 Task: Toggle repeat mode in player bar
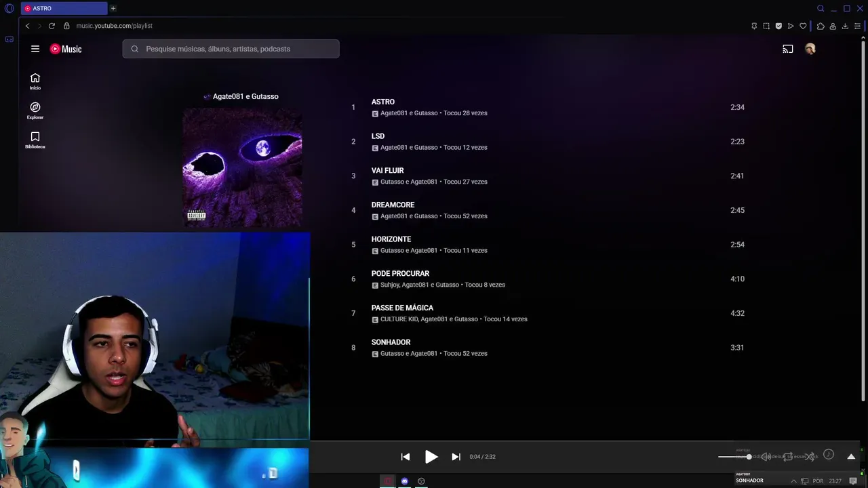[788, 457]
